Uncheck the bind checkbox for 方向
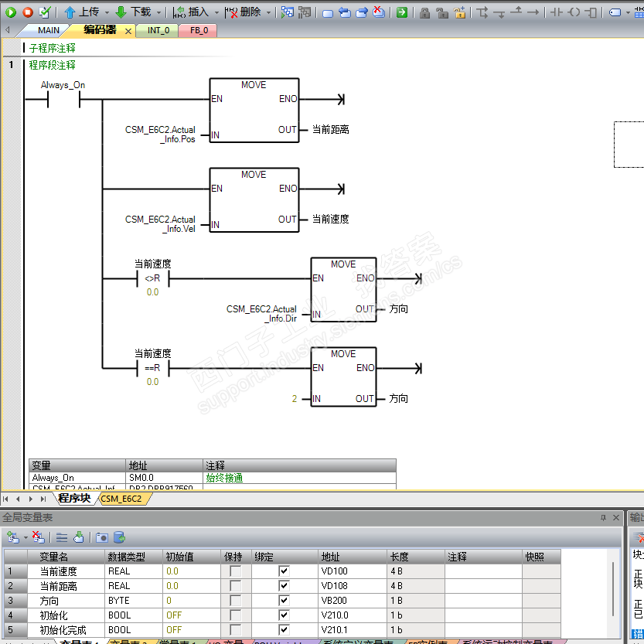Screen dimensions: 644x644 [284, 600]
